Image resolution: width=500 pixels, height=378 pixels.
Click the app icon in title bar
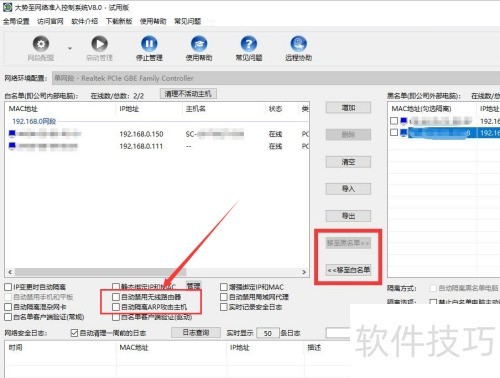click(x=7, y=7)
